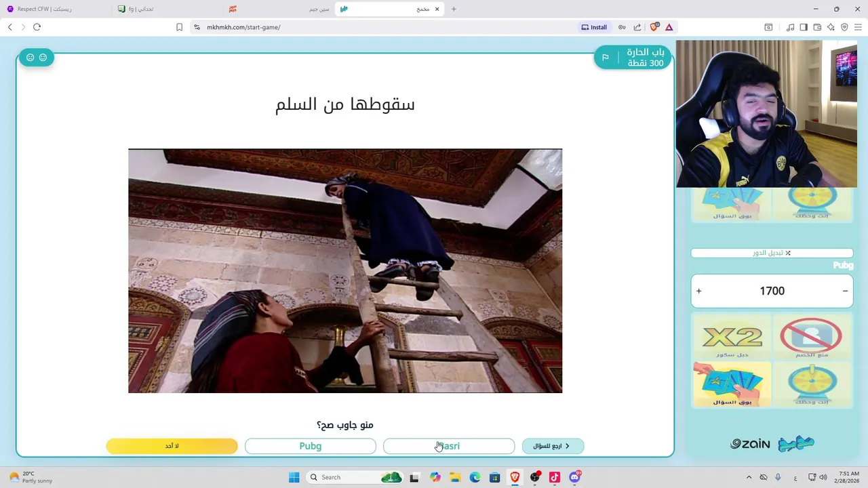868x488 pixels.
Task: Click the Windows taskbar Search box
Action: point(355,477)
